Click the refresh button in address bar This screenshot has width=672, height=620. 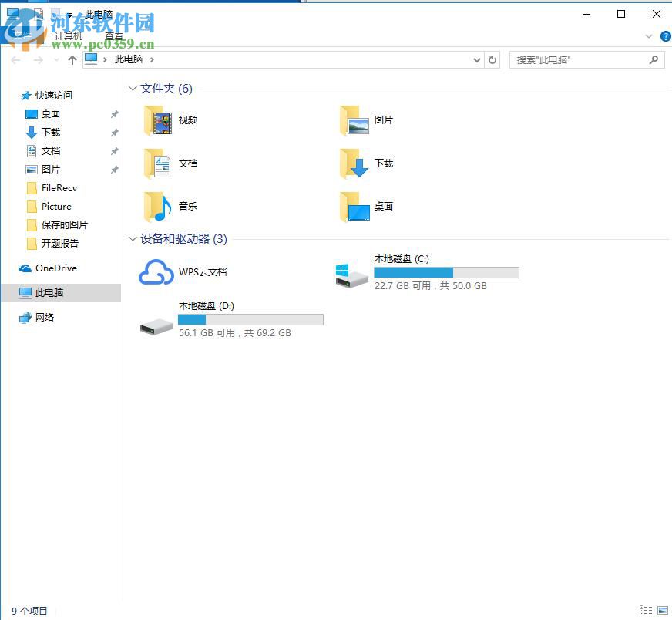[x=492, y=59]
